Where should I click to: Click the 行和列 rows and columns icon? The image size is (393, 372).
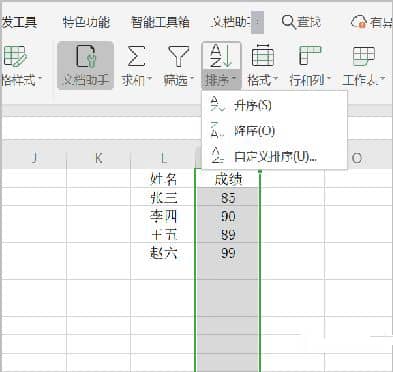pos(310,56)
